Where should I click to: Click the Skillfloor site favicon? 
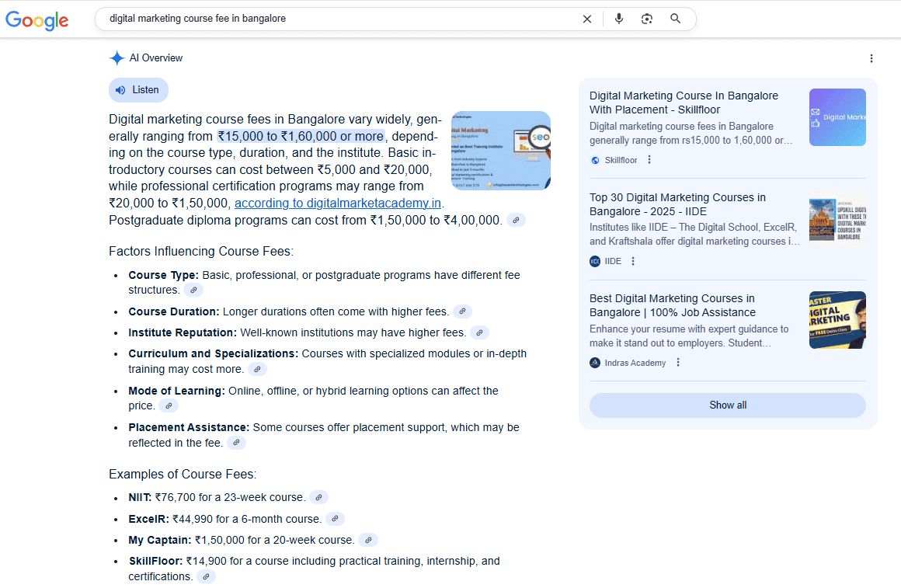(x=595, y=160)
